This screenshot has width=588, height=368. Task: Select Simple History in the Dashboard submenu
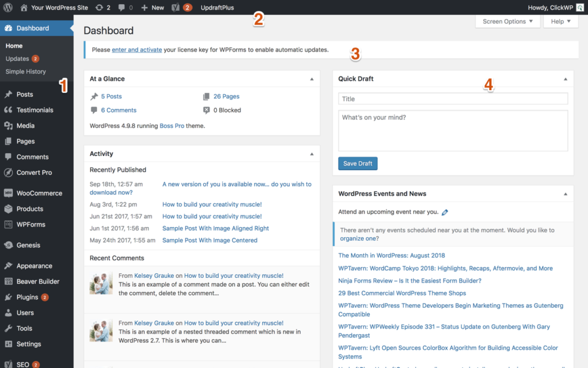point(25,72)
